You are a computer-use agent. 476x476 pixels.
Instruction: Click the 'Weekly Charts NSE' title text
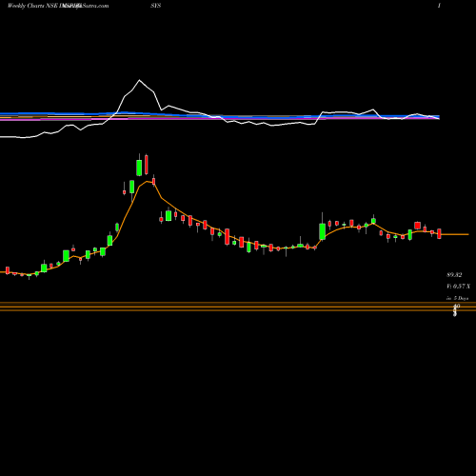pos(32,6)
